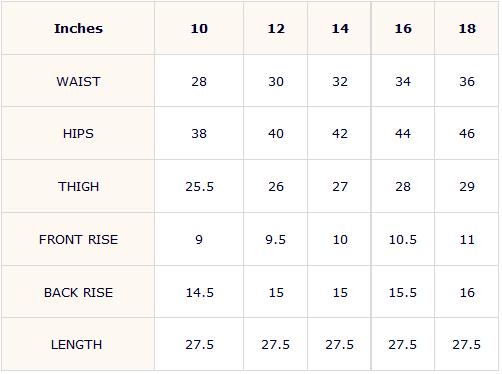Click the BACK RISE row label
This screenshot has height=374, width=502.
78,292
